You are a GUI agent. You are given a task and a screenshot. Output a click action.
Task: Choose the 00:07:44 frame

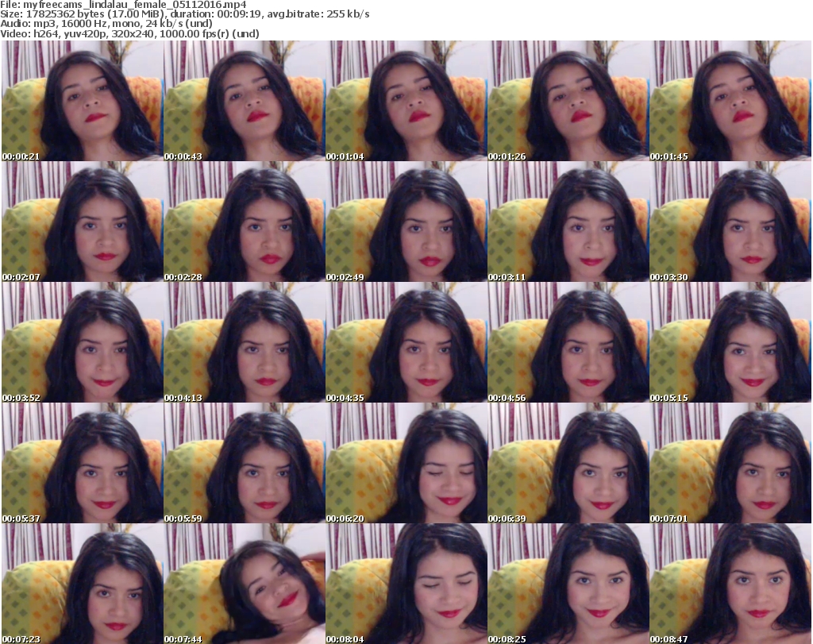244,584
